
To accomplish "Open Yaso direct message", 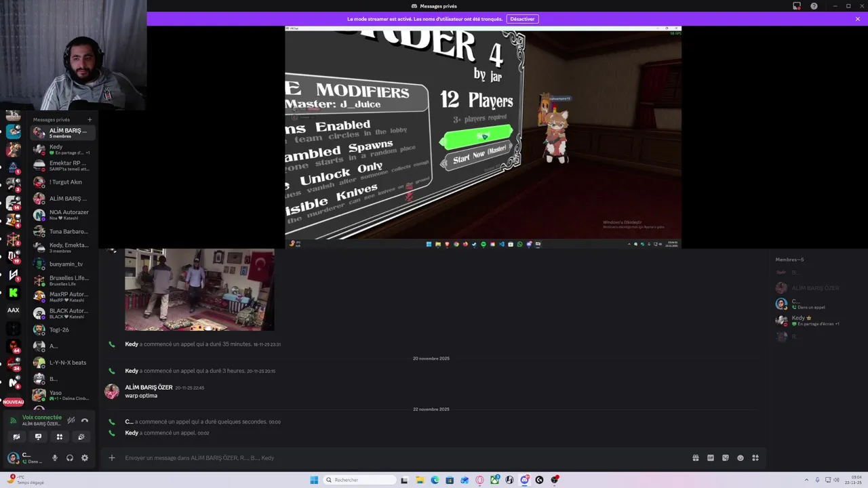I will (x=61, y=395).
